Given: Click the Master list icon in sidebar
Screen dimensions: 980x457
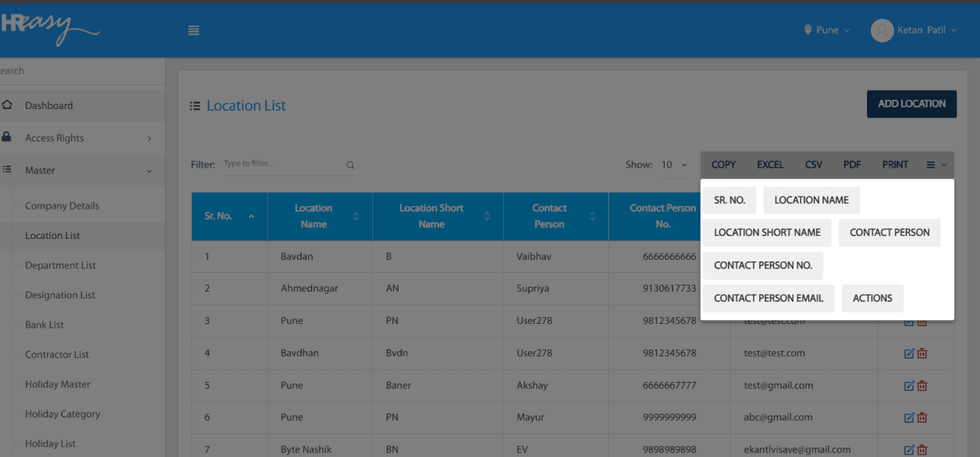Looking at the screenshot, I should click(x=7, y=169).
